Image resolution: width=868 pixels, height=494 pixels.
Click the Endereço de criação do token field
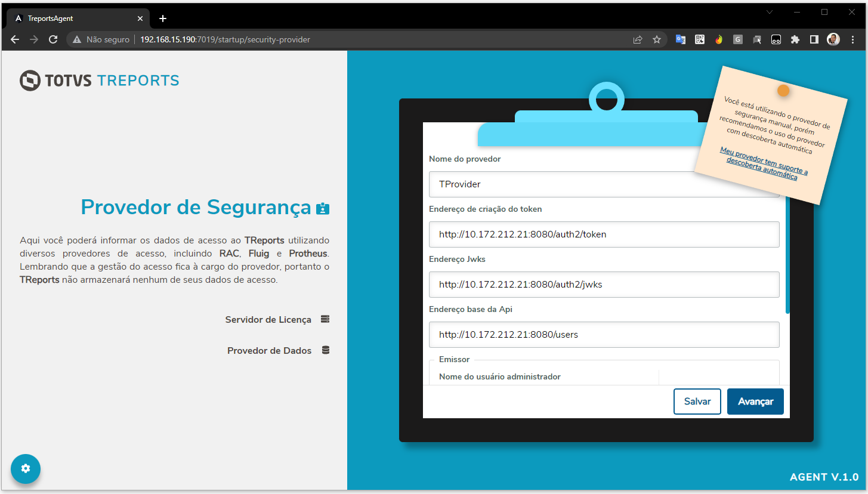(604, 234)
